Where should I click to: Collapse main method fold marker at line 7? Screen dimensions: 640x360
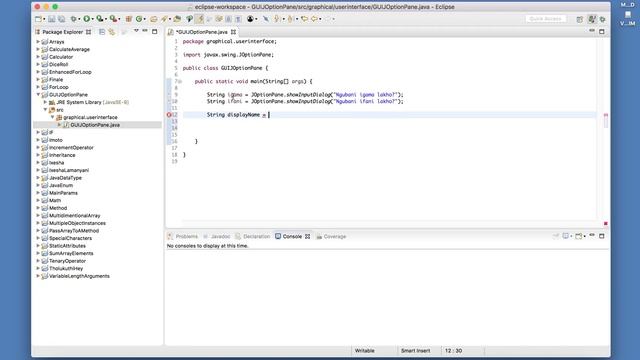(x=180, y=82)
